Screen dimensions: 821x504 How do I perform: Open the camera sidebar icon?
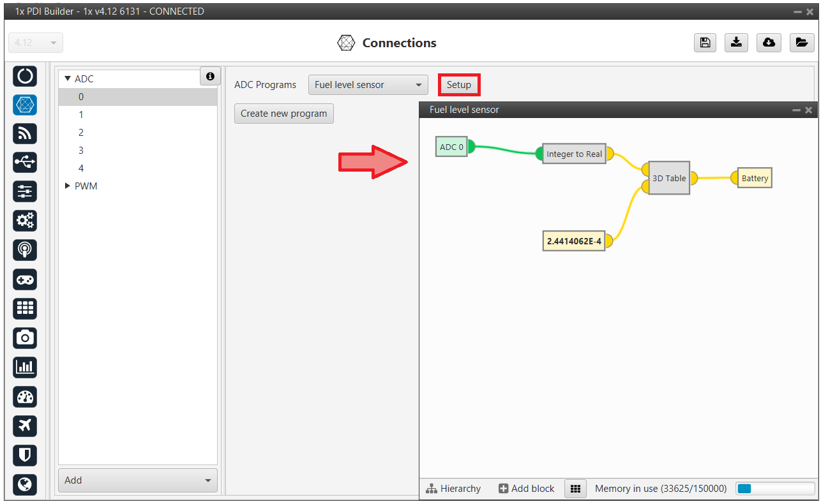(x=25, y=337)
